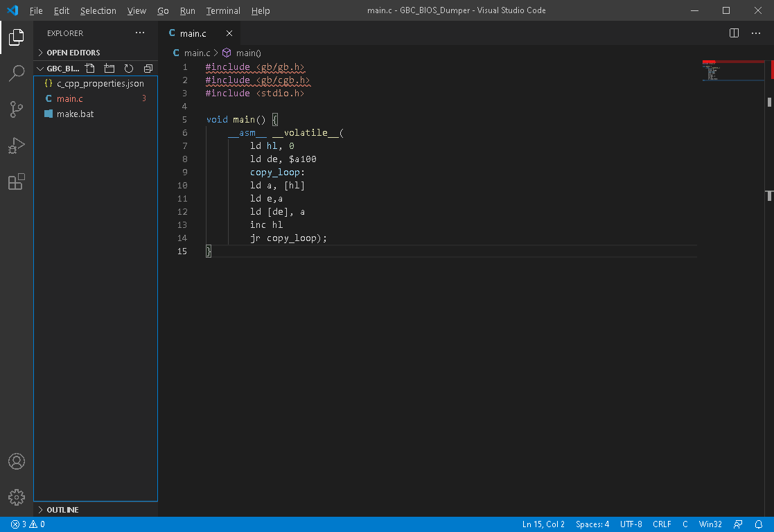
Task: Open the View menu
Action: tap(137, 10)
